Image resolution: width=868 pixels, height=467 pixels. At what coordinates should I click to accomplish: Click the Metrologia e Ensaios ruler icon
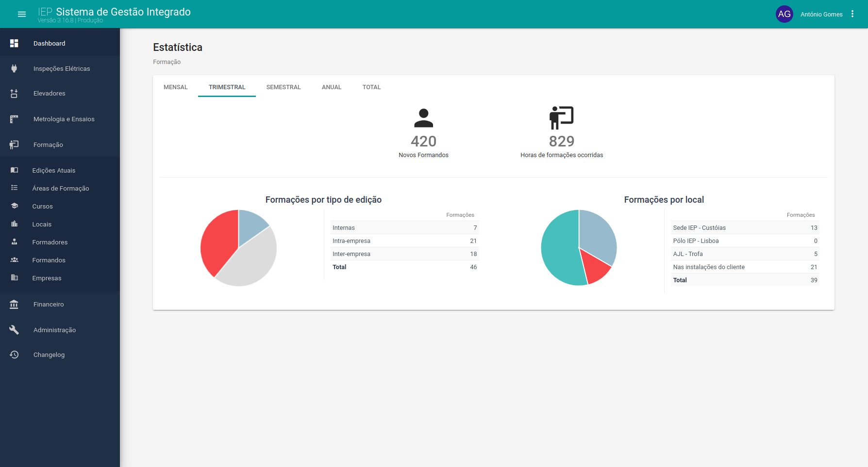point(14,119)
